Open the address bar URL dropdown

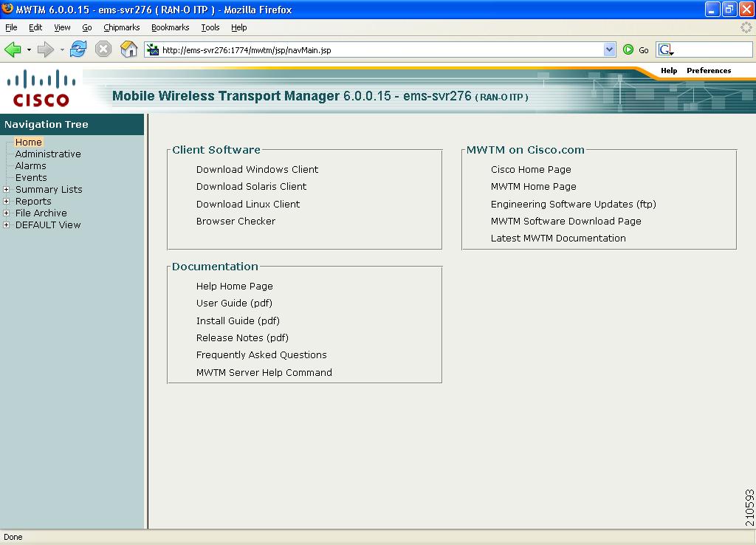(x=609, y=49)
